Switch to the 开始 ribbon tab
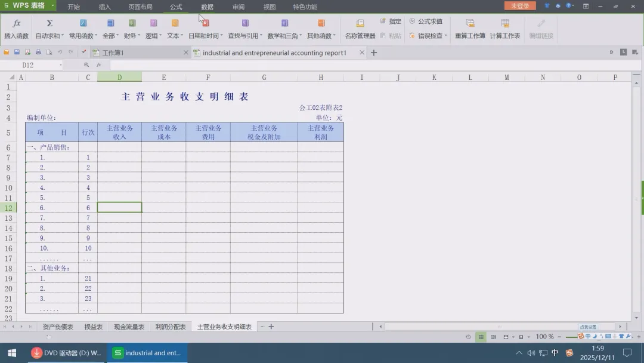The height and width of the screenshot is (363, 644). click(x=73, y=7)
